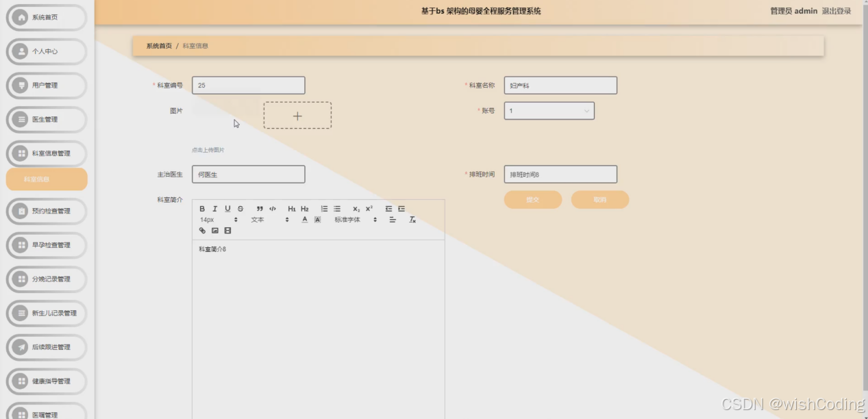Apply subscript formatting
The height and width of the screenshot is (419, 868).
[x=356, y=209]
